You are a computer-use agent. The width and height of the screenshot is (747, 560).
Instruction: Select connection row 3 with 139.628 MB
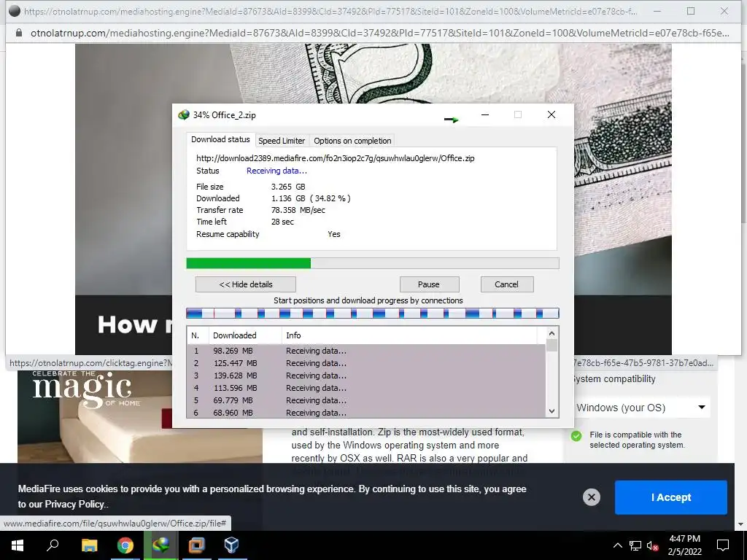pos(366,376)
